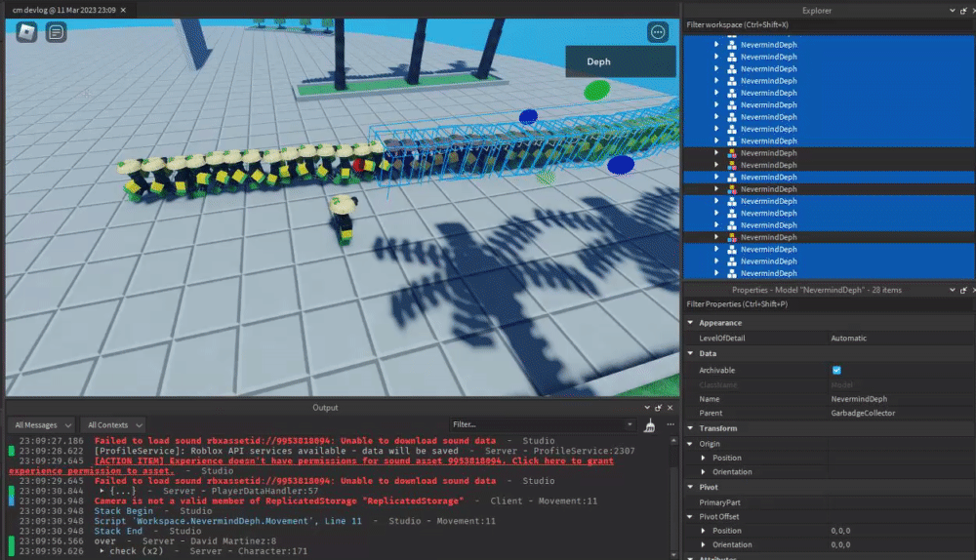The image size is (976, 560).
Task: Expand Orientation under Origin
Action: point(704,471)
